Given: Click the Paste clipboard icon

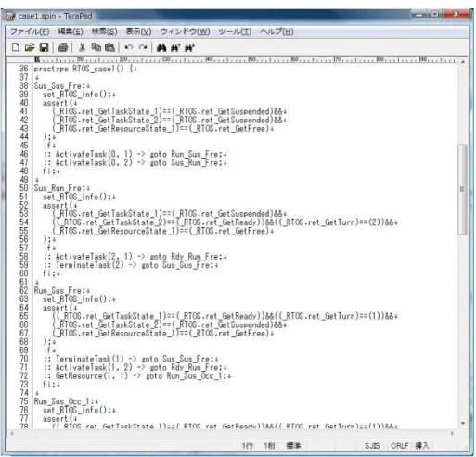Looking at the screenshot, I should [x=109, y=47].
